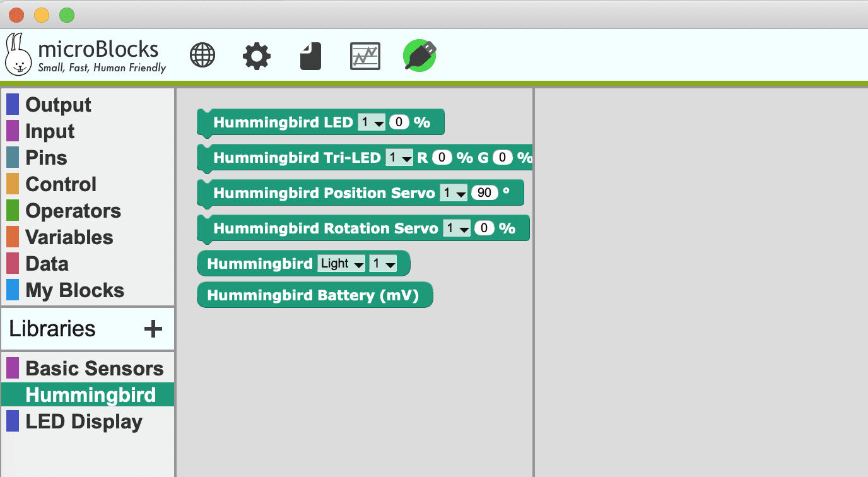
Task: Expand Hummingbird Position Servo port dropdown
Action: 454,193
